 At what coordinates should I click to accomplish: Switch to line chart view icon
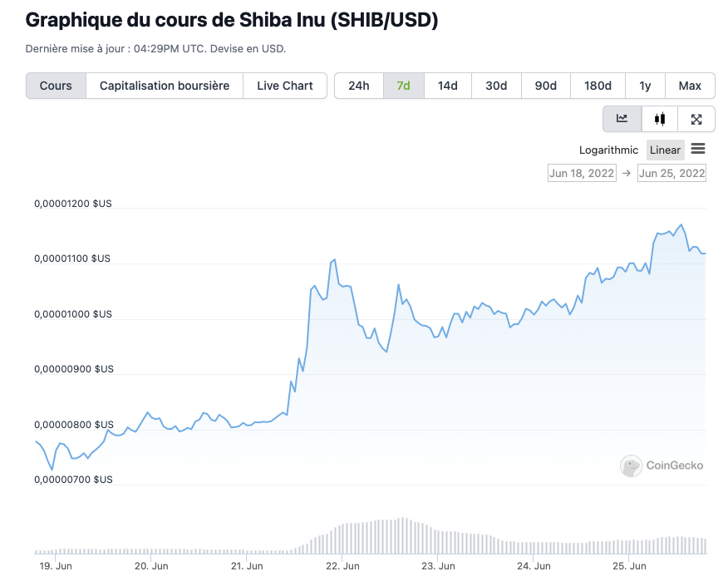point(622,119)
